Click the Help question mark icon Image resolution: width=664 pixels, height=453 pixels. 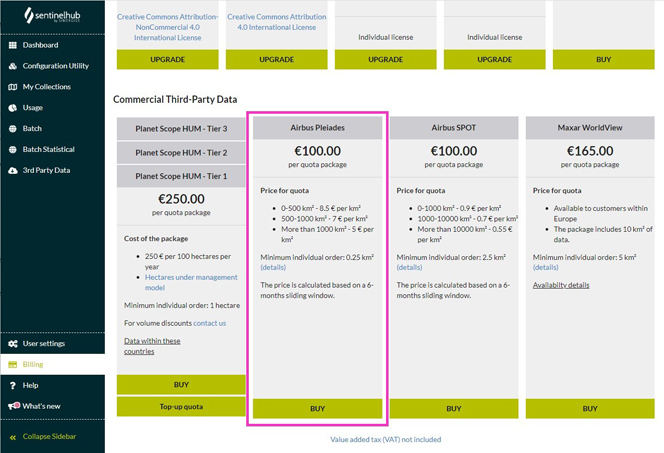tap(13, 385)
